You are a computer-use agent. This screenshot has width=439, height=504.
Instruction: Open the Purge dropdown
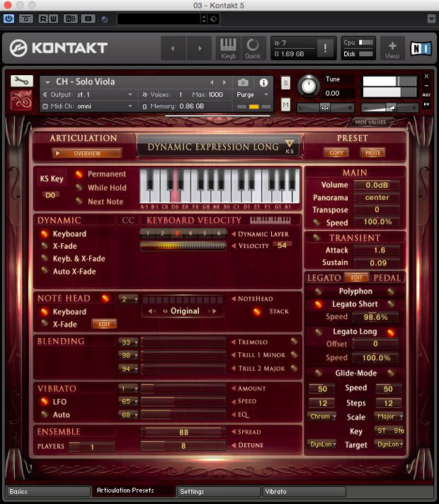[253, 94]
